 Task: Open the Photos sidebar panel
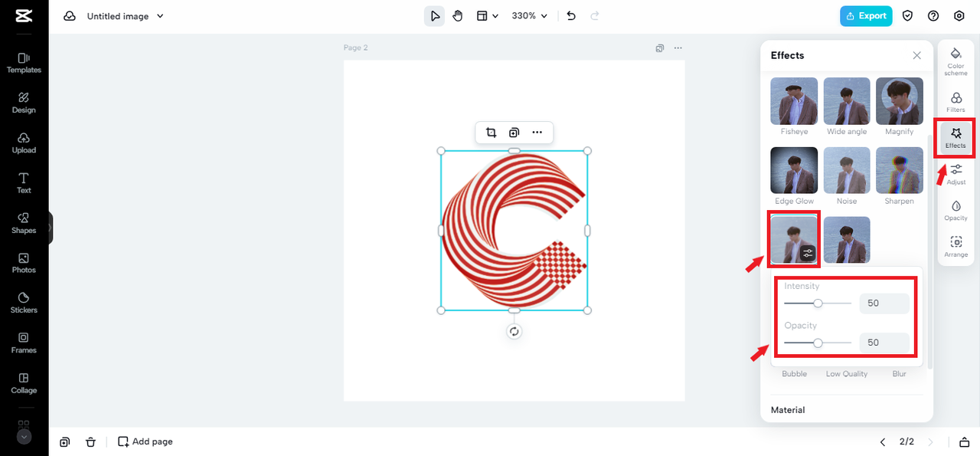pyautogui.click(x=24, y=263)
